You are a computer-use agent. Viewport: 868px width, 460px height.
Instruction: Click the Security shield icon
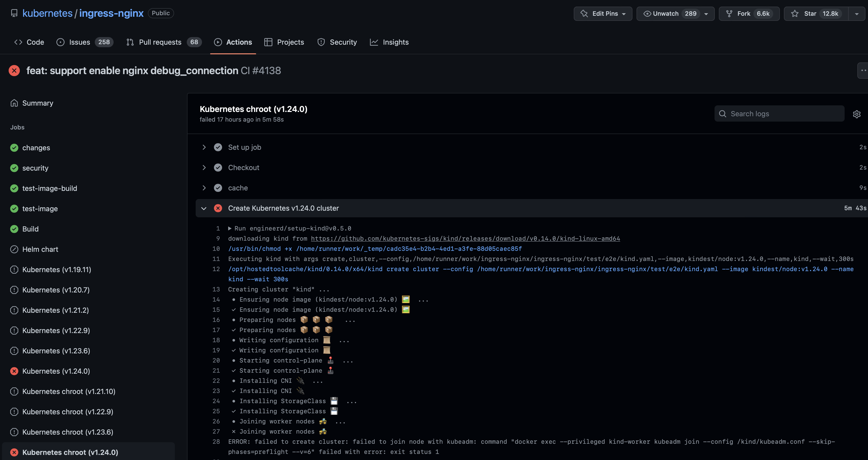(x=321, y=42)
